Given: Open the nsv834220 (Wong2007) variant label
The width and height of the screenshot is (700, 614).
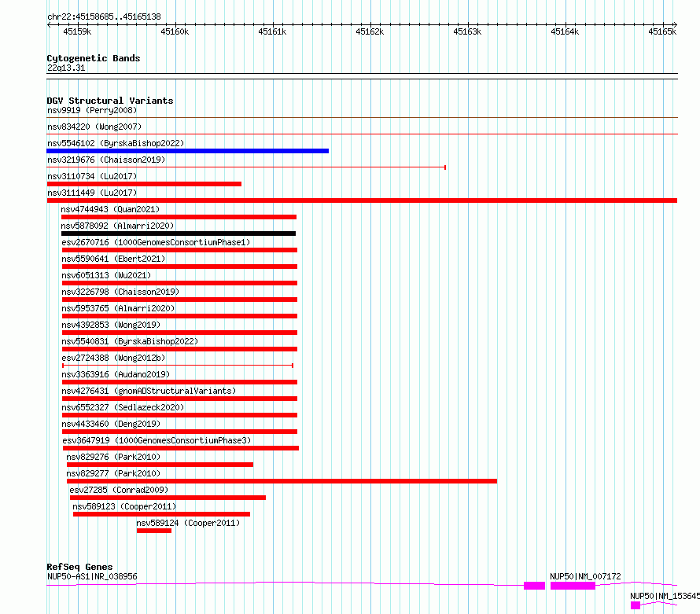Looking at the screenshot, I should pyautogui.click(x=94, y=127).
